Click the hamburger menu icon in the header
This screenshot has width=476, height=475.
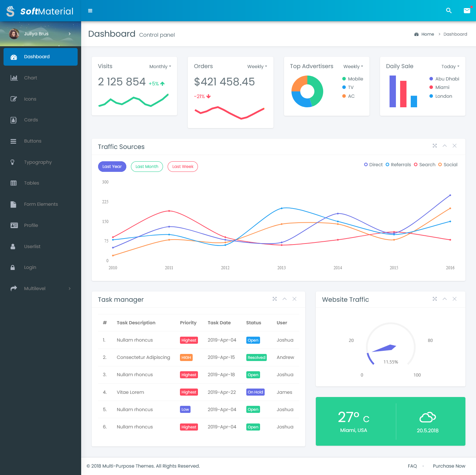90,11
